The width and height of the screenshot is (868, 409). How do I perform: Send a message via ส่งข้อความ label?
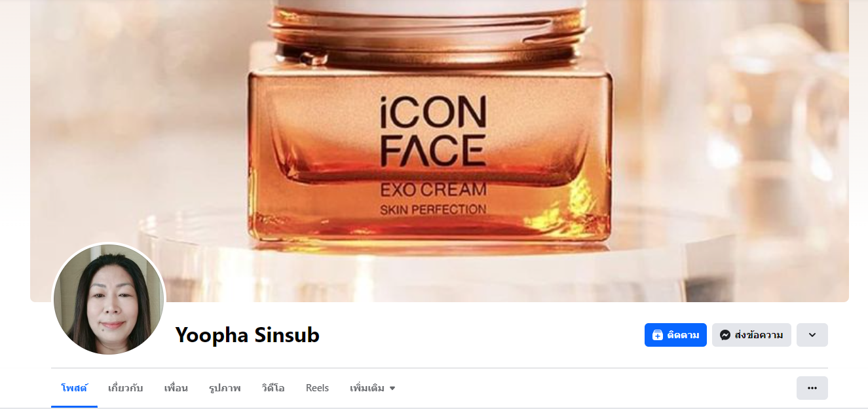click(x=759, y=335)
